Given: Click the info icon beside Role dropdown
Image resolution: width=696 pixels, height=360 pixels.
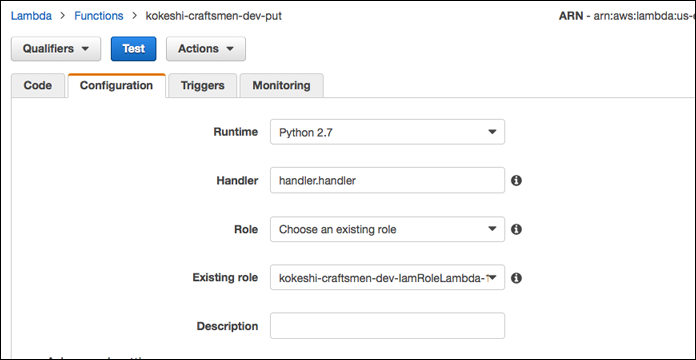Looking at the screenshot, I should (516, 229).
